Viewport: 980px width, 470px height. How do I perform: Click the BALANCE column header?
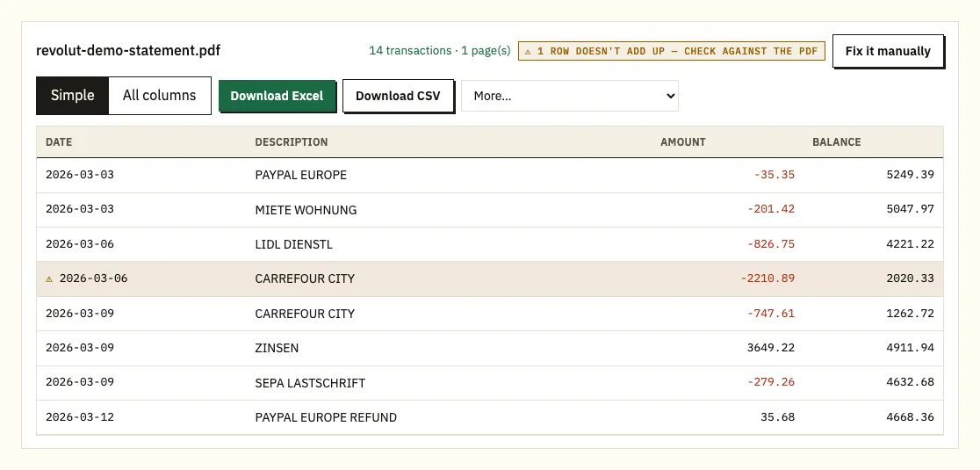pos(836,141)
